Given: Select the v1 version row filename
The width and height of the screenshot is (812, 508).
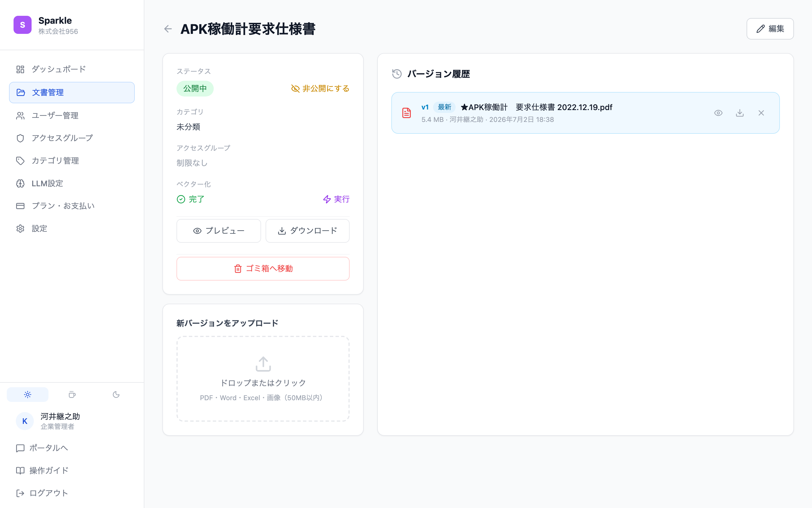Looking at the screenshot, I should [x=537, y=107].
